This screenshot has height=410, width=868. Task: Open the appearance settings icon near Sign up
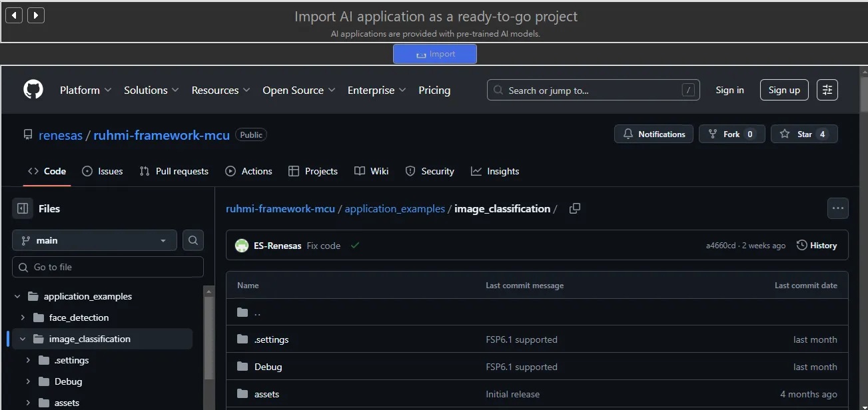point(827,90)
